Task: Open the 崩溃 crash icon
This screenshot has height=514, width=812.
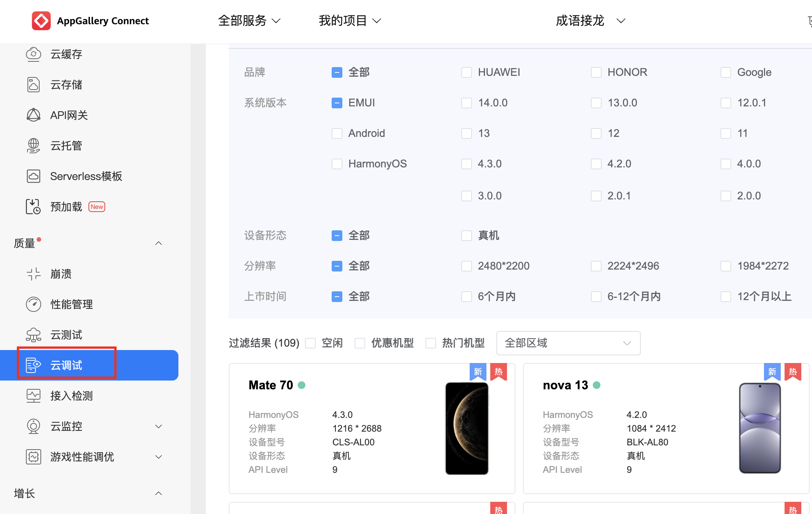Action: (x=34, y=274)
